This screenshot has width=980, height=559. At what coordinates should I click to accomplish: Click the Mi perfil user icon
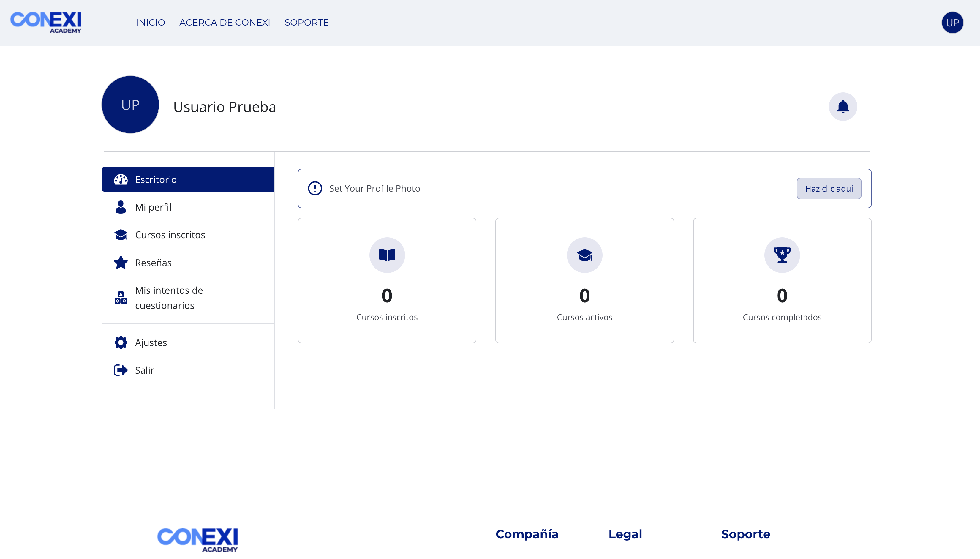120,207
